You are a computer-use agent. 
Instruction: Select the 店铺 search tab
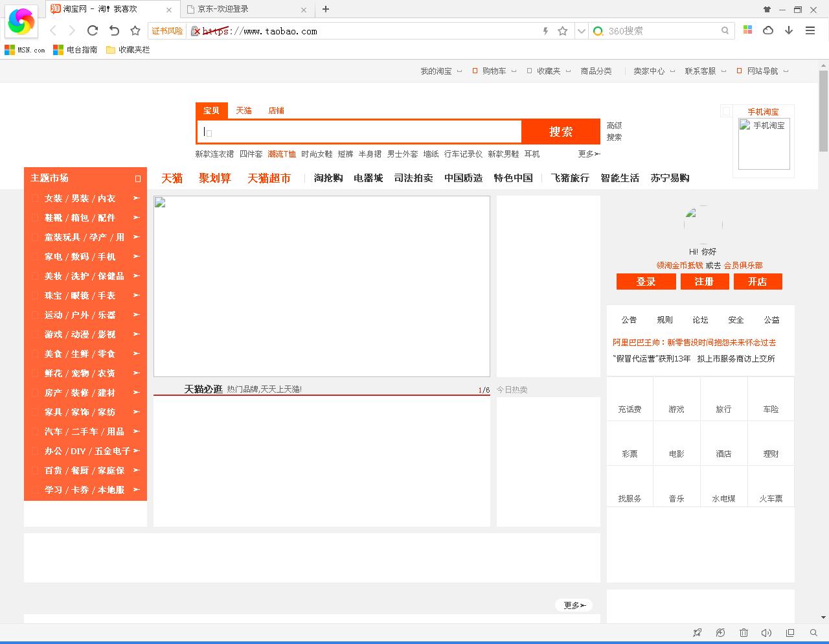click(x=276, y=111)
